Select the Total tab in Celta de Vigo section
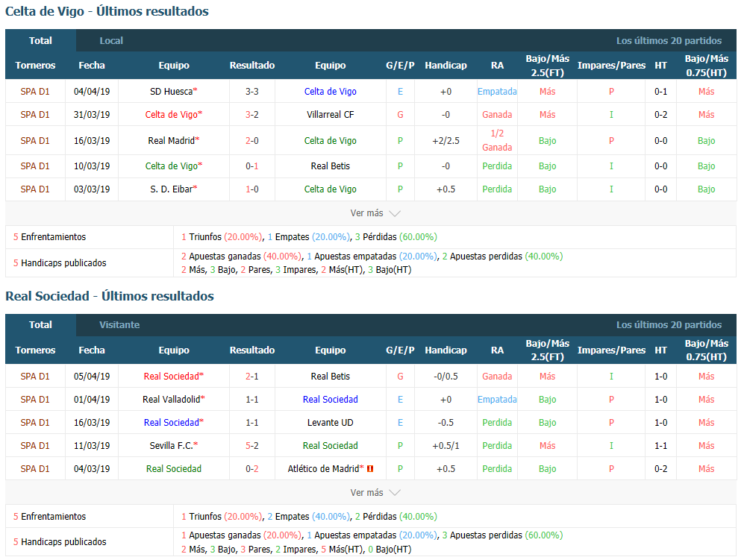Image resolution: width=744 pixels, height=560 pixels. point(40,41)
